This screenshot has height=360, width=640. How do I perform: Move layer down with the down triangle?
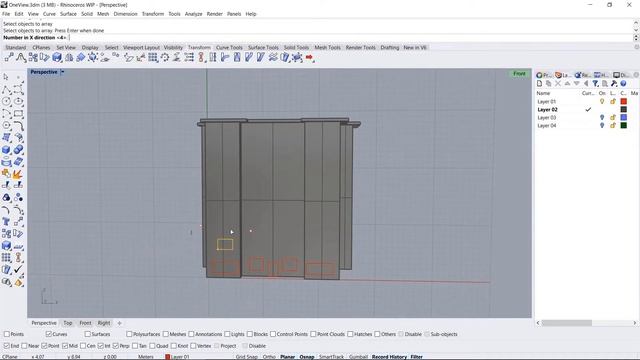[x=577, y=84]
